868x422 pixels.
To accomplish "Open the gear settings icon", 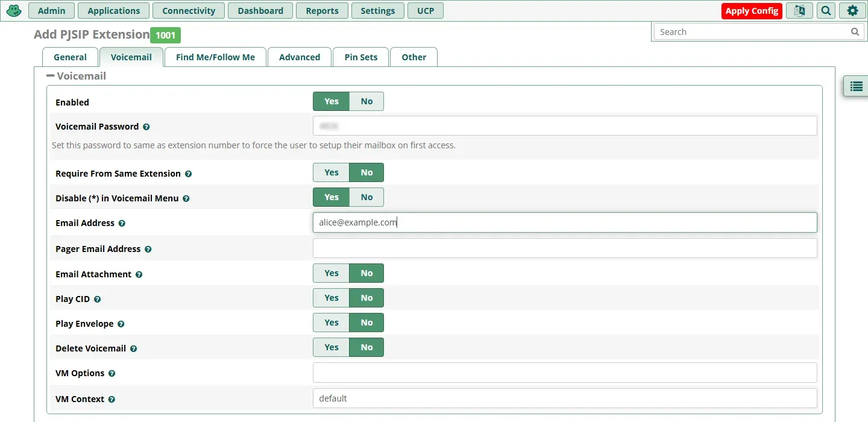I will click(x=852, y=11).
